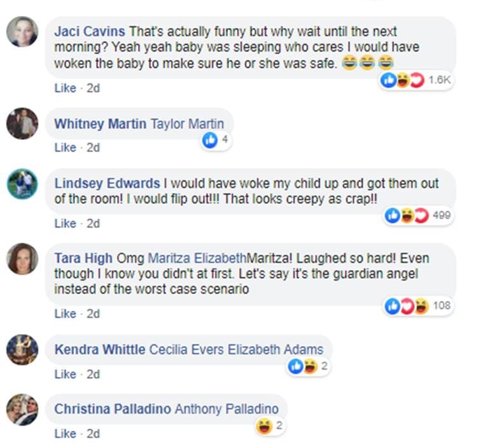
Task: Click Jaci Cavins' profile picture
Action: (22, 31)
